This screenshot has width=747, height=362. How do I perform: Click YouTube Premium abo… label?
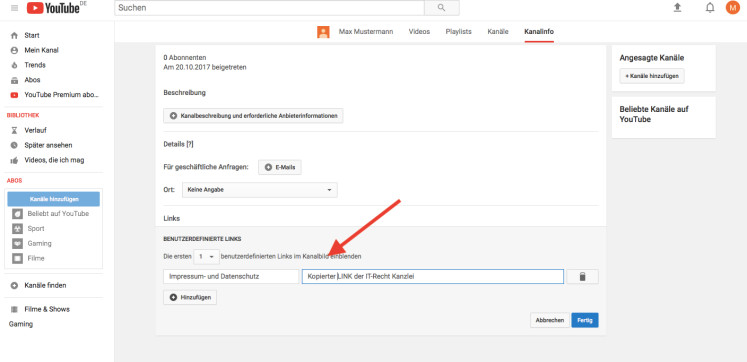tap(61, 95)
